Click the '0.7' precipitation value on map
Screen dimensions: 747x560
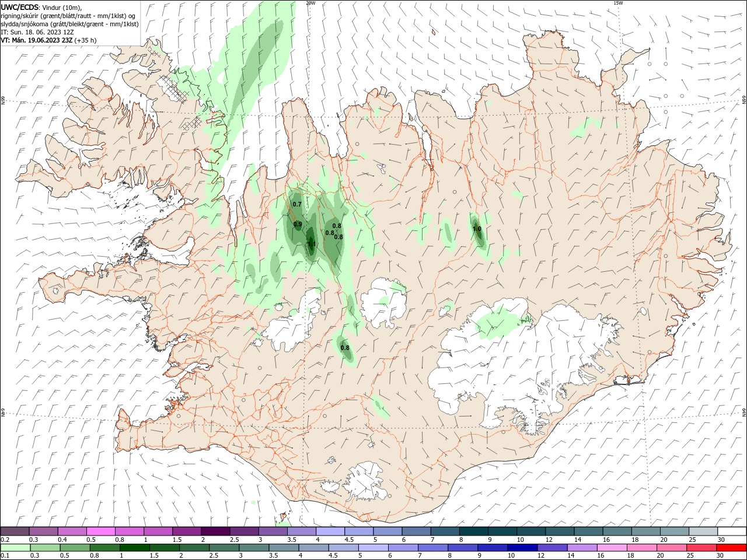(x=297, y=204)
